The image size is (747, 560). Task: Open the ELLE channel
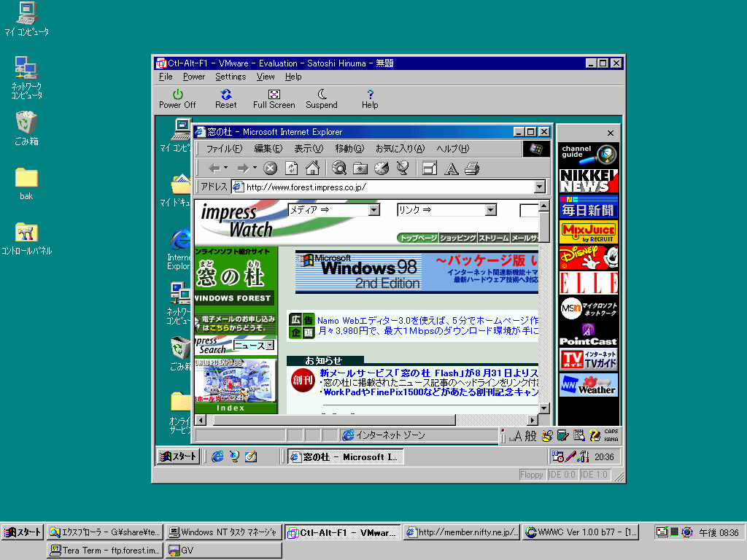point(589,283)
